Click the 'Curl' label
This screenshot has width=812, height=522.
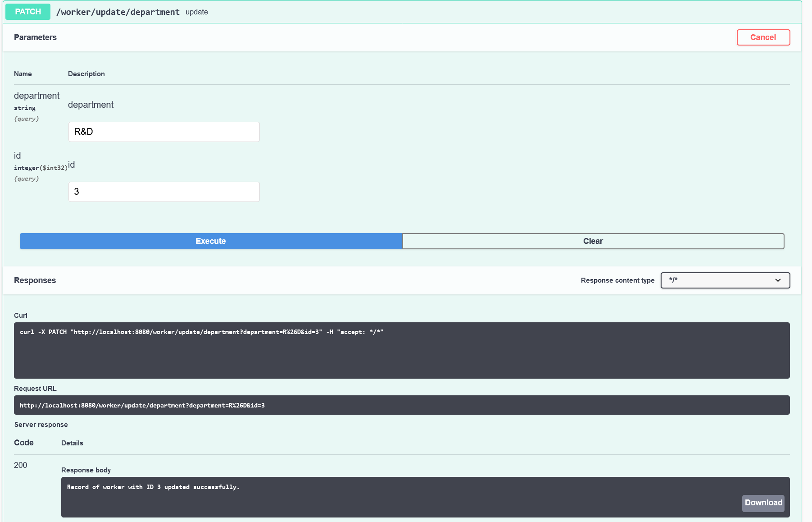[x=21, y=316]
